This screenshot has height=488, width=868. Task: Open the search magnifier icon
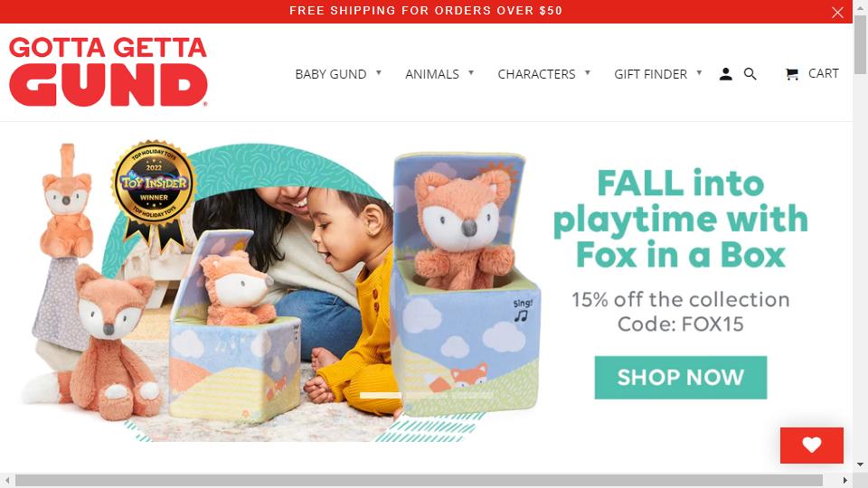[x=750, y=74]
